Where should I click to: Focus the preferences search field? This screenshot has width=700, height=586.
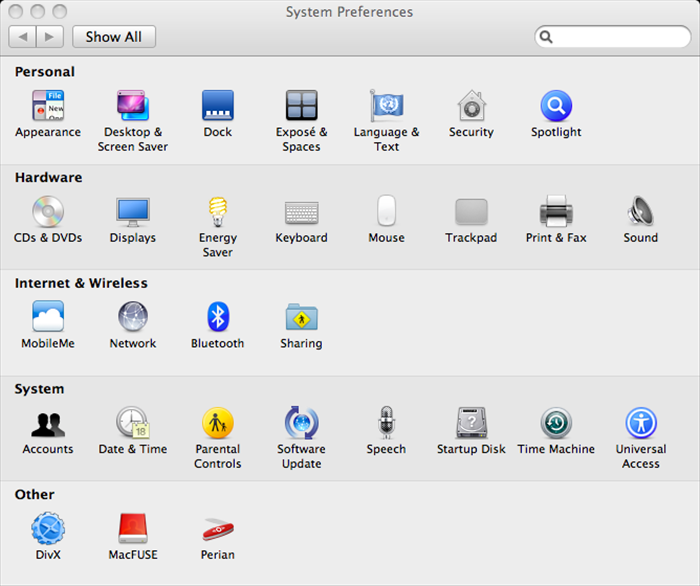click(x=612, y=37)
